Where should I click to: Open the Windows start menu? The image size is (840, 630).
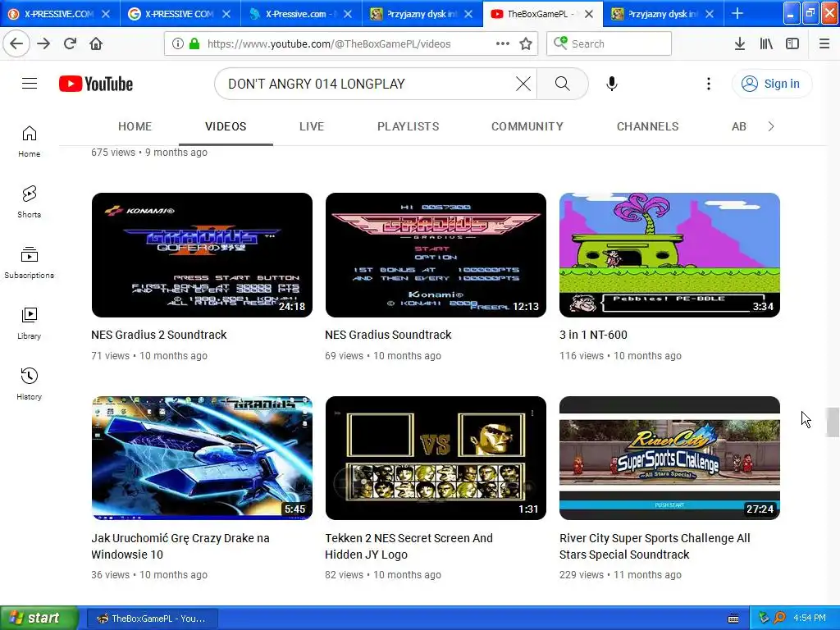coord(39,618)
